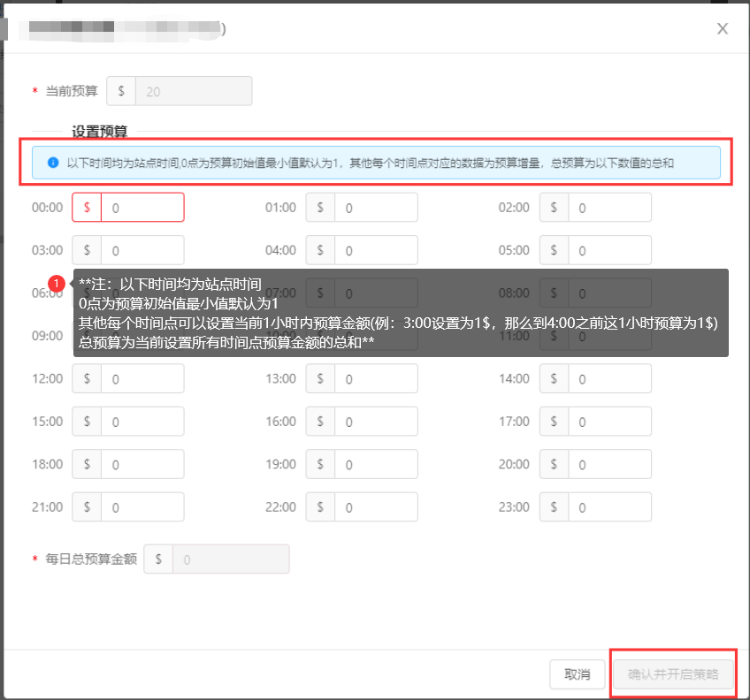Edit the 17:00 budget input
Viewport: 750px width, 700px height.
pyautogui.click(x=609, y=422)
